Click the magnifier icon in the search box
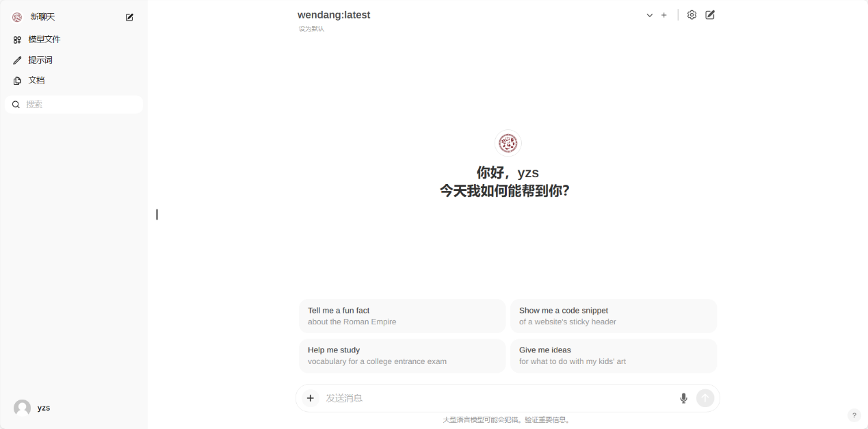 [x=16, y=105]
